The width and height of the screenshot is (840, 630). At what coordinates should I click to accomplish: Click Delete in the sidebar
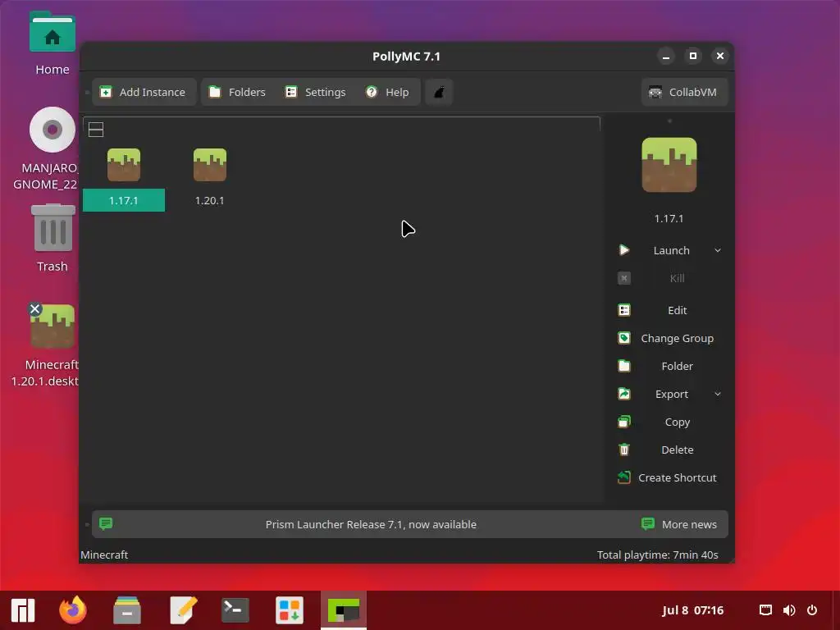tap(677, 450)
